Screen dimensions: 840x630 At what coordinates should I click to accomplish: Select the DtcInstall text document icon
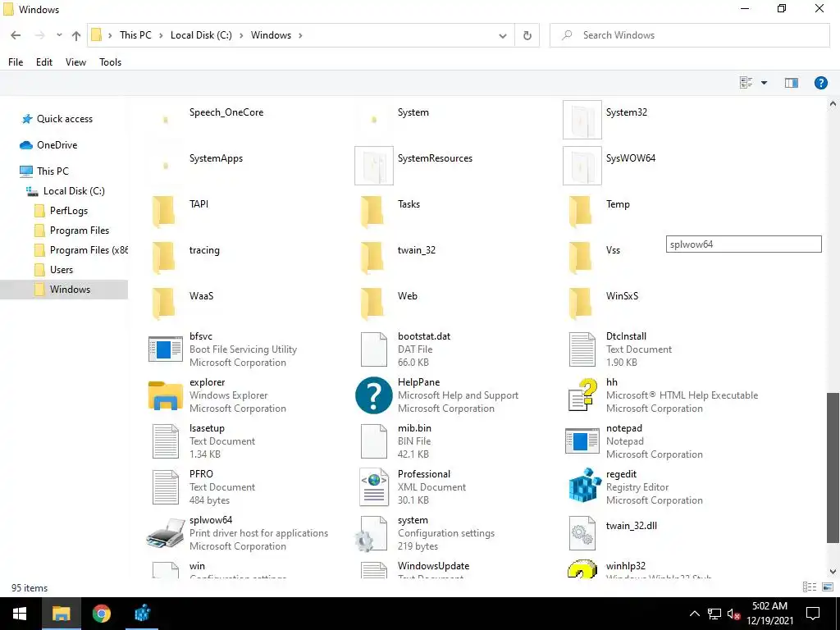tap(582, 349)
